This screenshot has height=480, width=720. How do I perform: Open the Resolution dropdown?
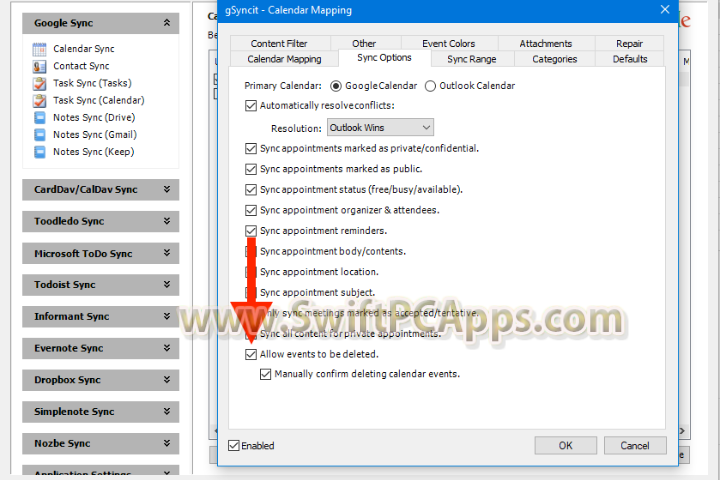(x=380, y=128)
